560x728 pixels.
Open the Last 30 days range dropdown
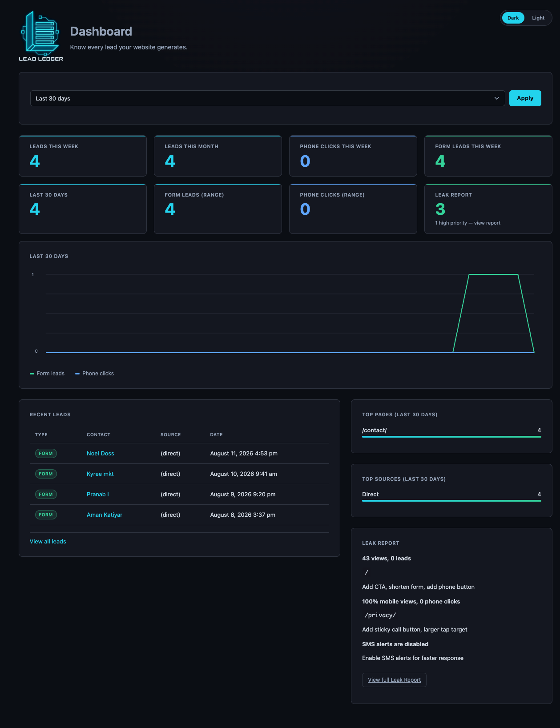pyautogui.click(x=267, y=98)
